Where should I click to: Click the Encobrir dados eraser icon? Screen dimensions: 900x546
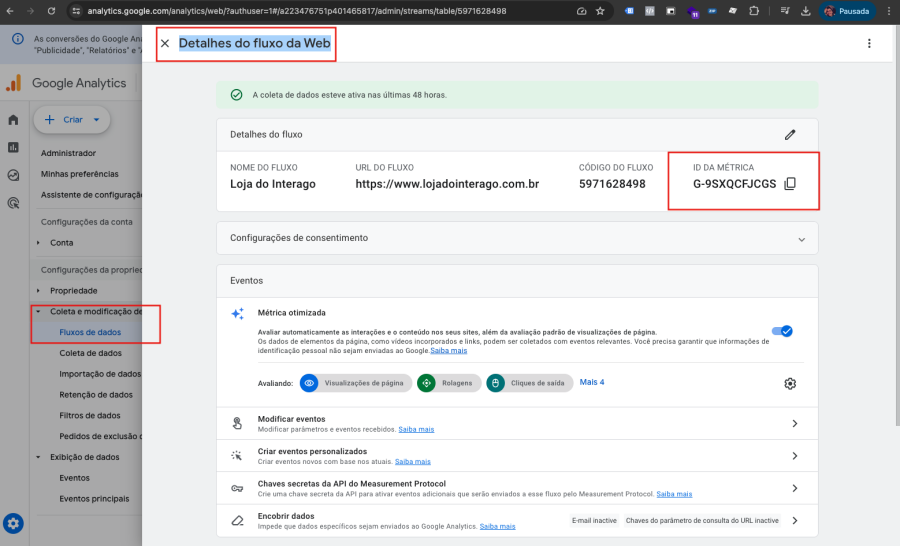(x=237, y=521)
